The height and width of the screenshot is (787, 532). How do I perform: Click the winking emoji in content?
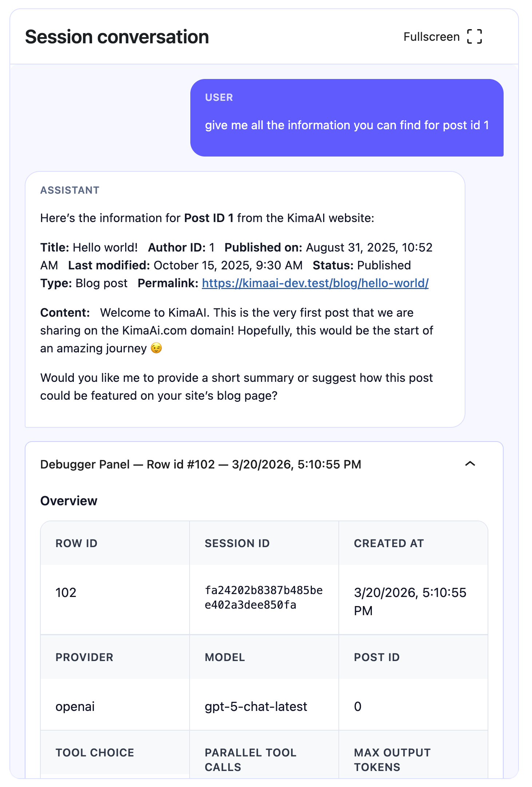click(x=156, y=348)
